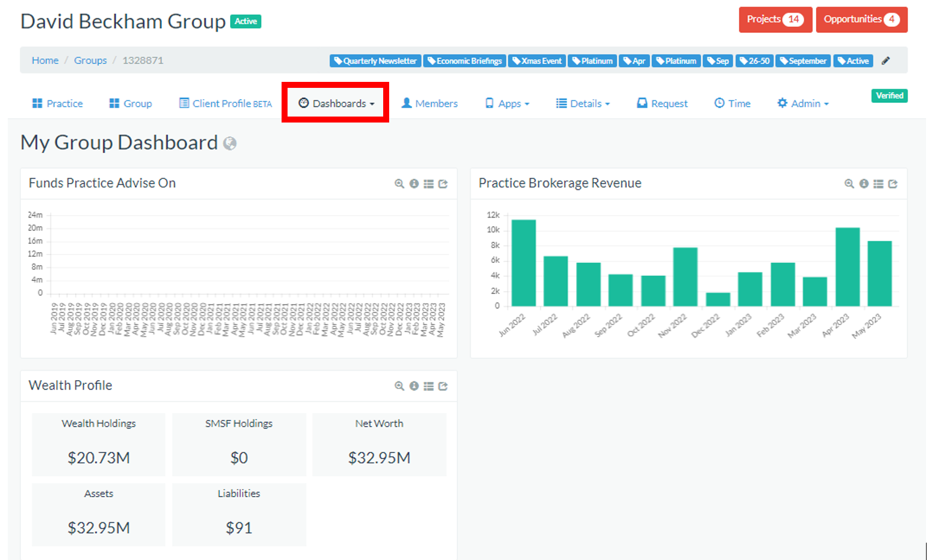Open the Apps dropdown
Viewport: 929px width, 560px height.
pyautogui.click(x=508, y=103)
